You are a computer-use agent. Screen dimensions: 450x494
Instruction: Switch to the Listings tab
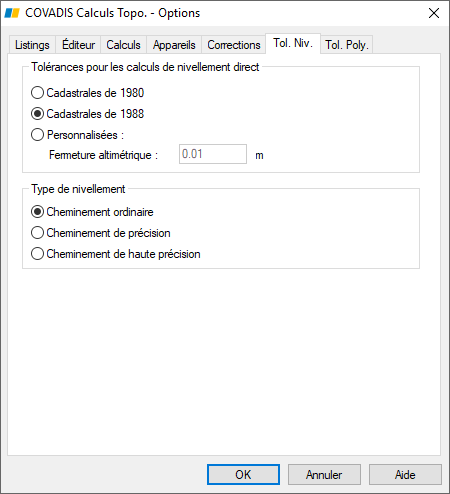(x=32, y=45)
